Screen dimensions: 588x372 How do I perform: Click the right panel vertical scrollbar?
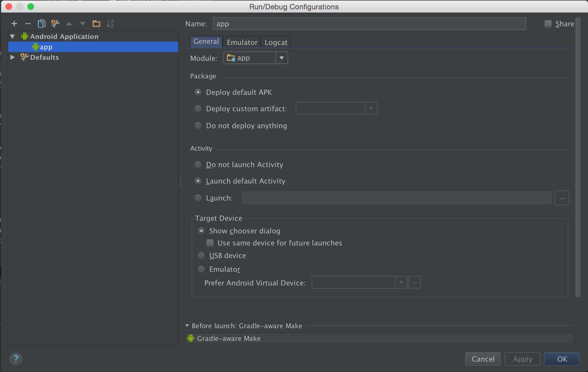pos(578,158)
